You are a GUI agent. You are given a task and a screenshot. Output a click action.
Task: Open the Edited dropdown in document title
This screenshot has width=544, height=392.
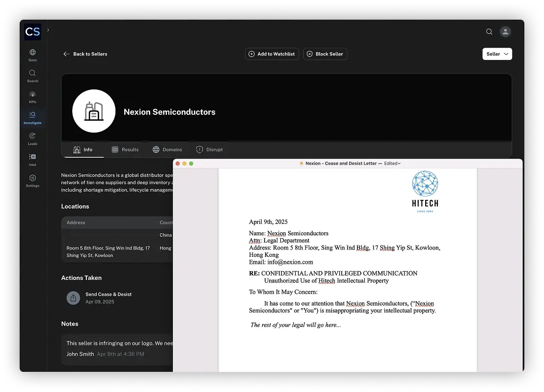click(x=392, y=164)
